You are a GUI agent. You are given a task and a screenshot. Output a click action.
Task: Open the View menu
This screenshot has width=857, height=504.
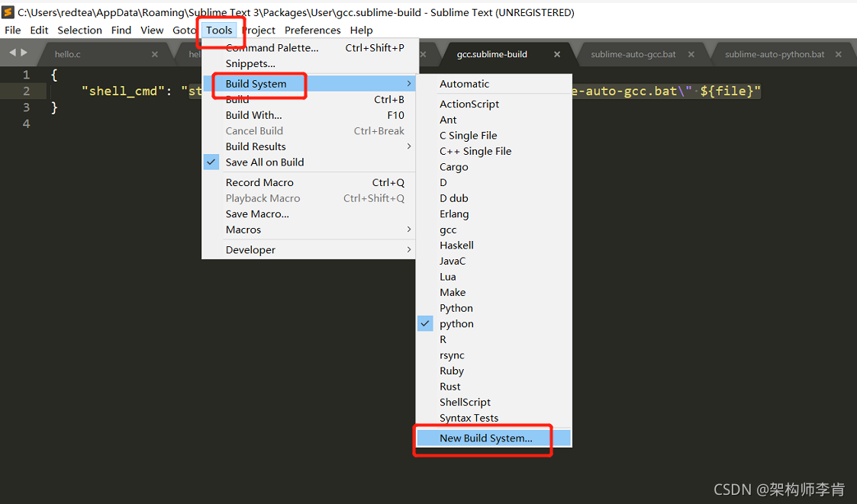[x=152, y=30]
